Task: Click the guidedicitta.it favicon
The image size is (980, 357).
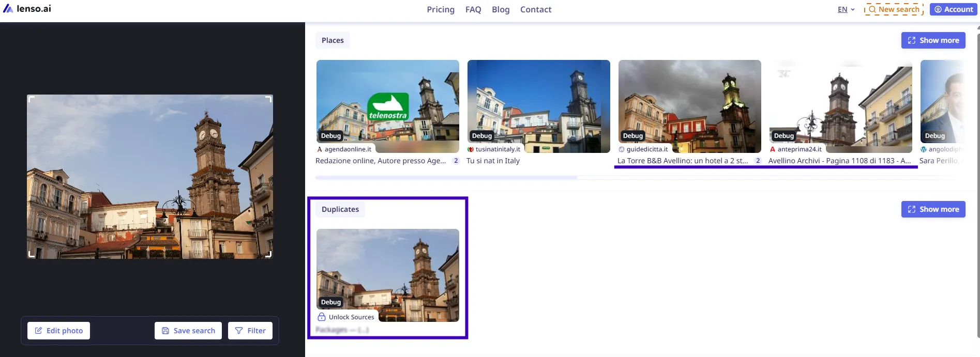Action: (x=622, y=149)
